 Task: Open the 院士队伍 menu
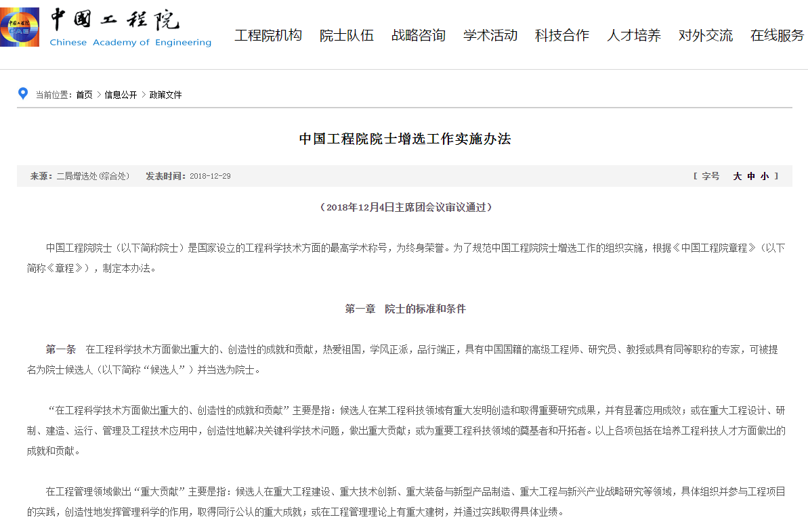coord(346,36)
